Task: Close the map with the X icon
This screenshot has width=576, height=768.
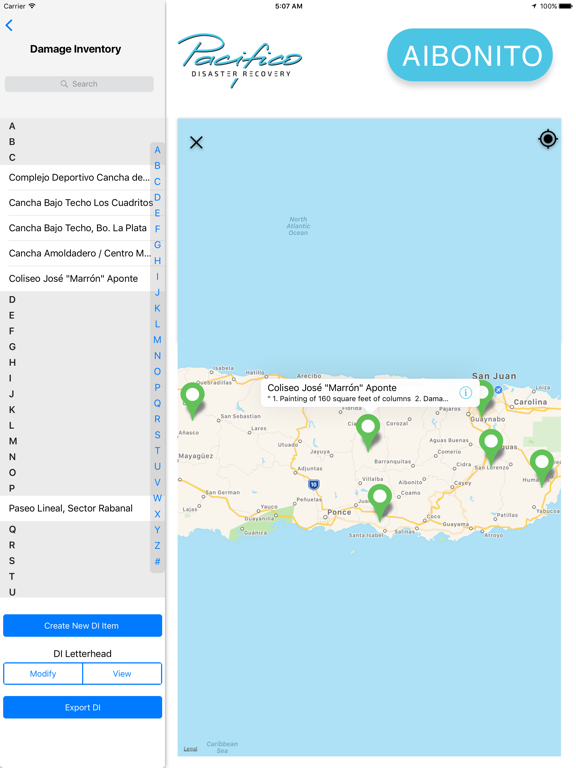Action: click(x=196, y=143)
